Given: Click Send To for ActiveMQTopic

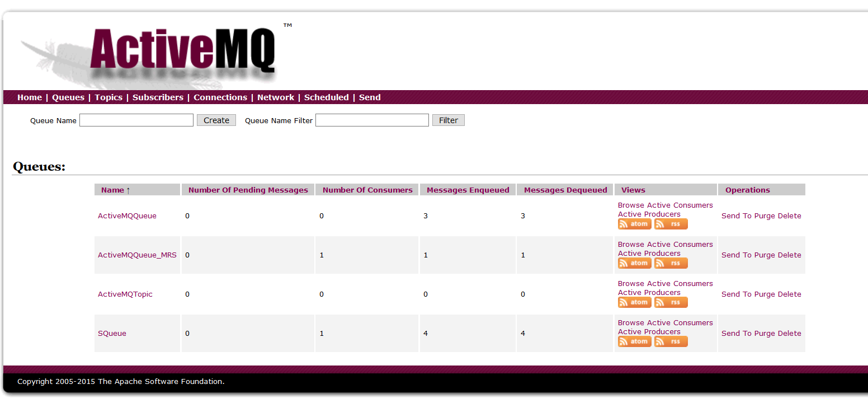Looking at the screenshot, I should coord(737,294).
